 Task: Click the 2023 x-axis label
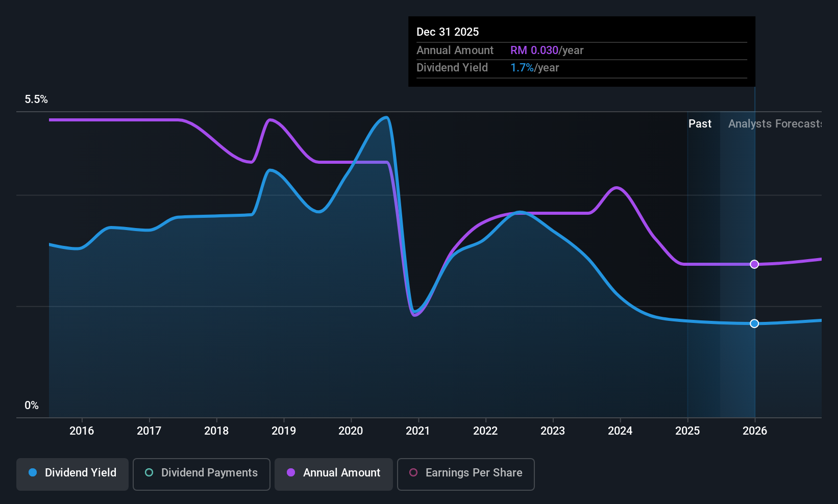tap(553, 431)
